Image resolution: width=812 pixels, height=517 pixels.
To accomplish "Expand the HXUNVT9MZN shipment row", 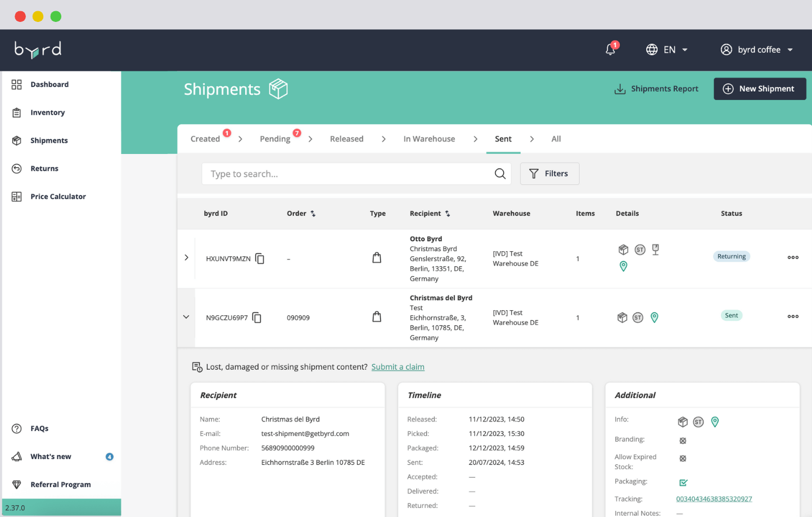I will click(187, 258).
